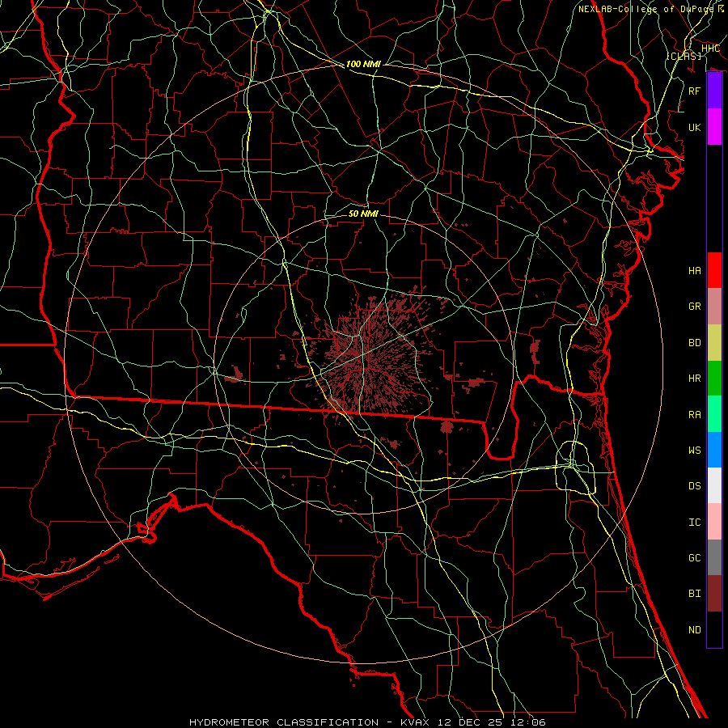Click the BD legend label
Screen dimensions: 728x728
[694, 343]
